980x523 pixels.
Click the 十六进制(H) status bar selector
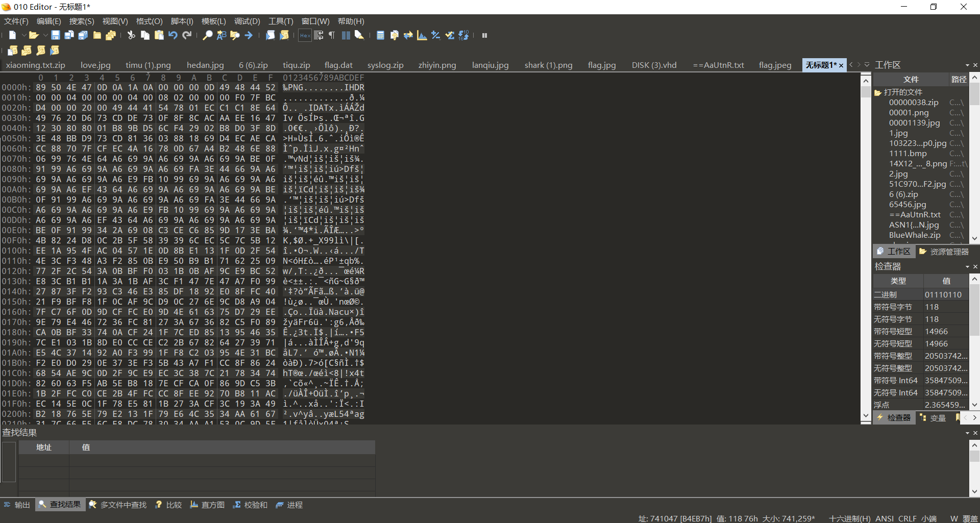tap(850, 518)
